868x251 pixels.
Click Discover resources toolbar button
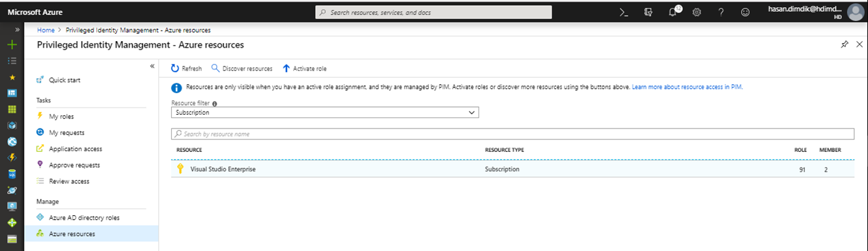pyautogui.click(x=242, y=68)
